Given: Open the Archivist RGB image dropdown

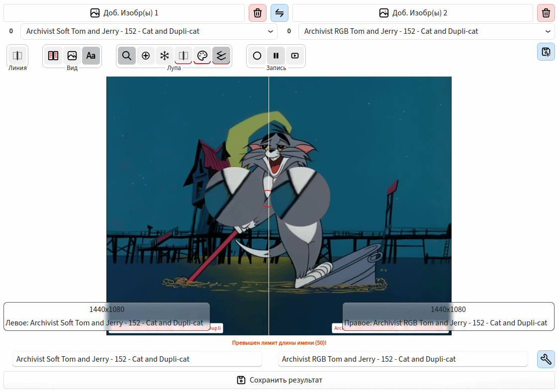Looking at the screenshot, I should click(x=426, y=31).
